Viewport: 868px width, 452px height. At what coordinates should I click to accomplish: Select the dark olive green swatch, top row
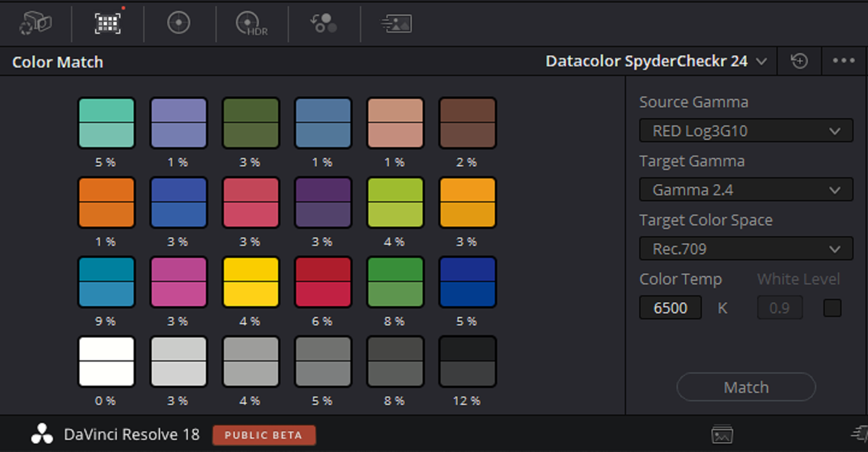(x=251, y=123)
